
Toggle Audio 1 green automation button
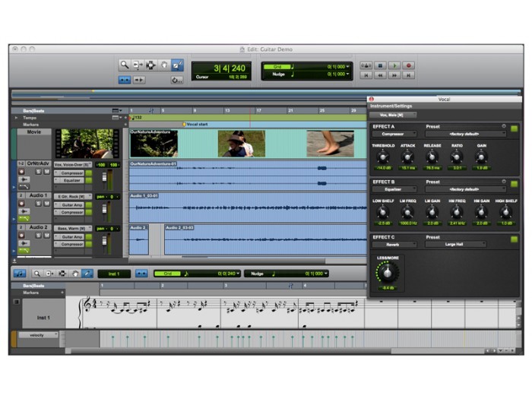(24, 219)
